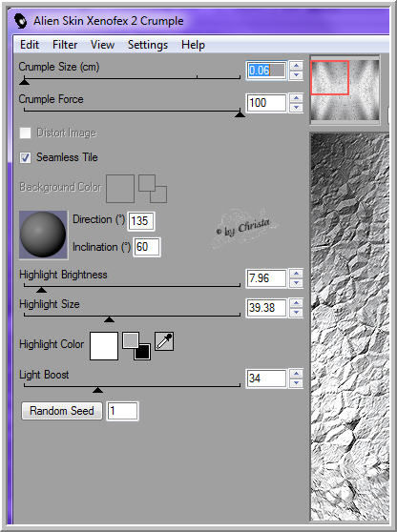397x532 pixels.
Task: Increase Light Boost with up arrow
Action: (x=297, y=374)
